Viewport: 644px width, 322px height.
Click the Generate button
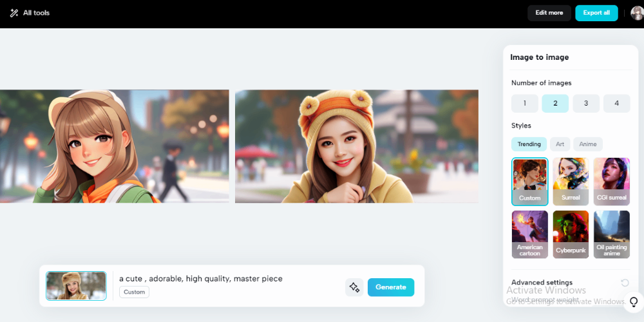point(391,287)
